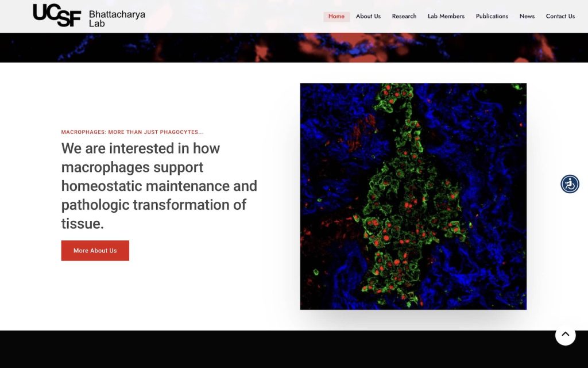Click the UCSF Bhattacharya Lab logo
The width and height of the screenshot is (588, 368).
click(89, 16)
